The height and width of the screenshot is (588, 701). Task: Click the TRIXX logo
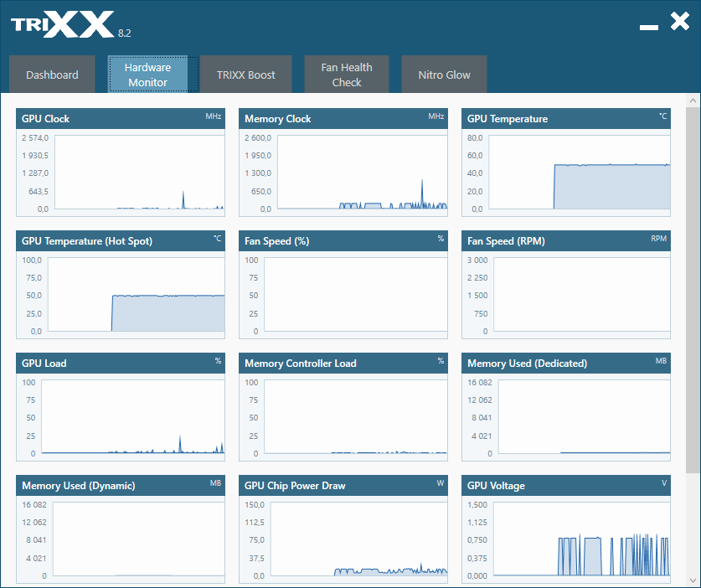63,24
